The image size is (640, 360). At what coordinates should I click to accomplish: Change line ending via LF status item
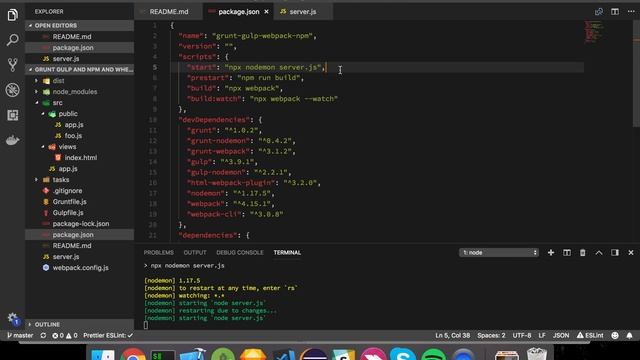542,336
